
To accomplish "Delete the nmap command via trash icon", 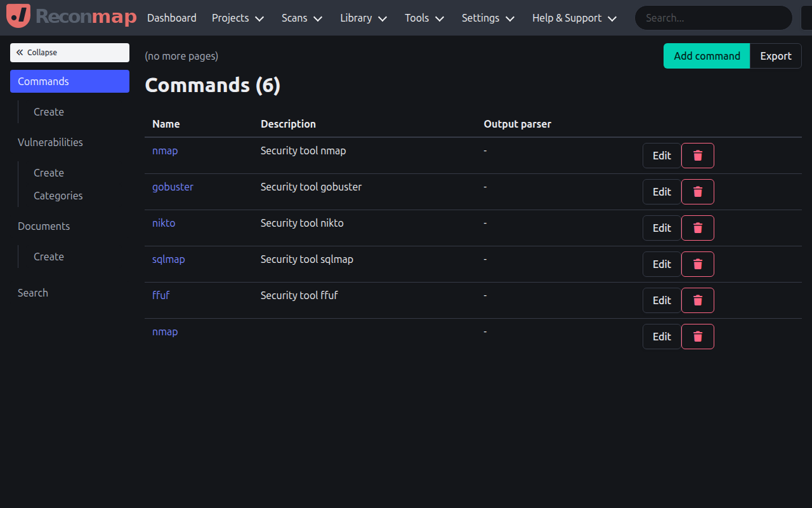I will pyautogui.click(x=697, y=155).
